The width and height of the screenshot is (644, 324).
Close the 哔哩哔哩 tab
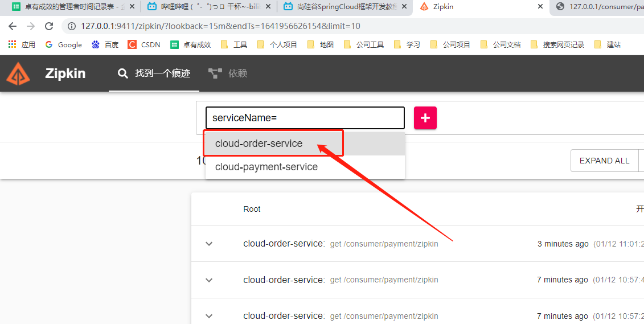268,7
